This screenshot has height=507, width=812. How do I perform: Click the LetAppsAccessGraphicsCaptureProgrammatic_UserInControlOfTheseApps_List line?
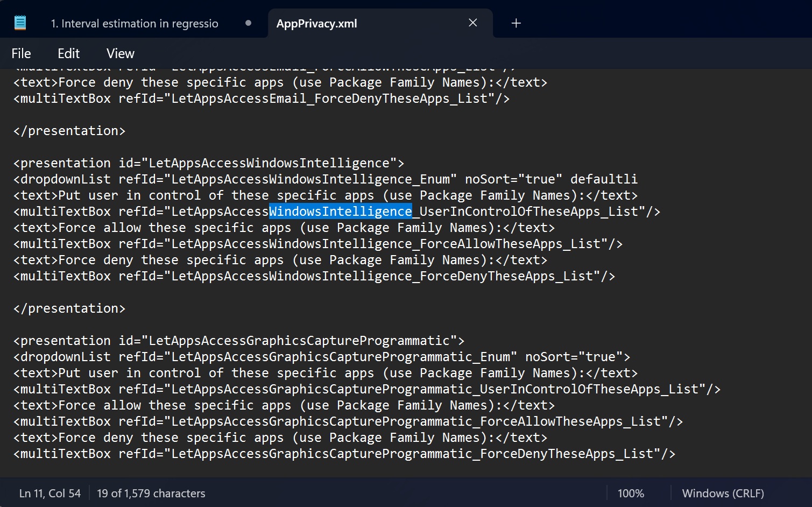coord(367,389)
